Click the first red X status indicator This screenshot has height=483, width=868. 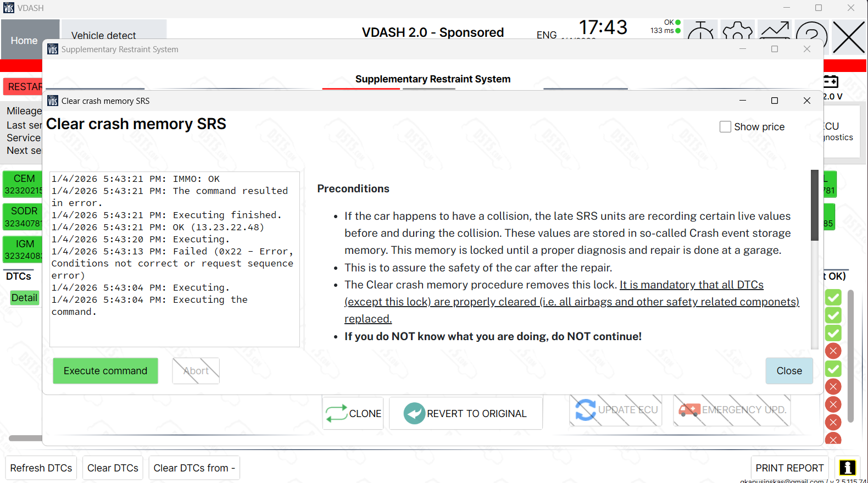(x=833, y=351)
